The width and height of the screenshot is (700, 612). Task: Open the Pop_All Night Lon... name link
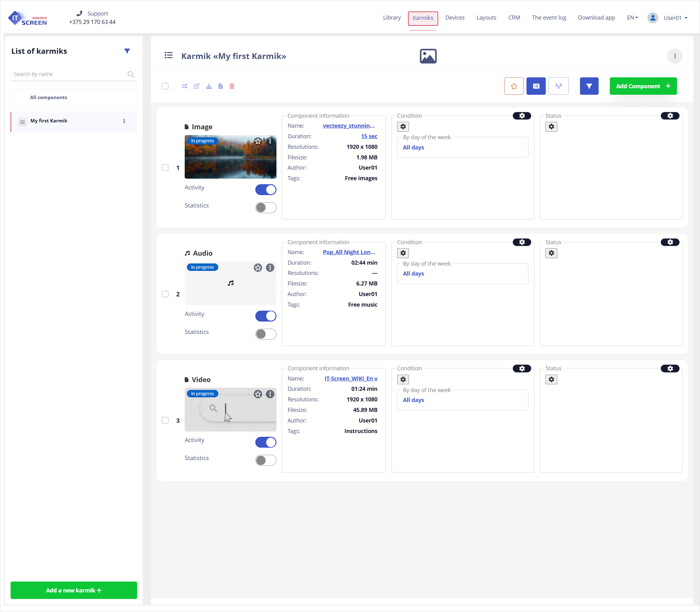(349, 252)
